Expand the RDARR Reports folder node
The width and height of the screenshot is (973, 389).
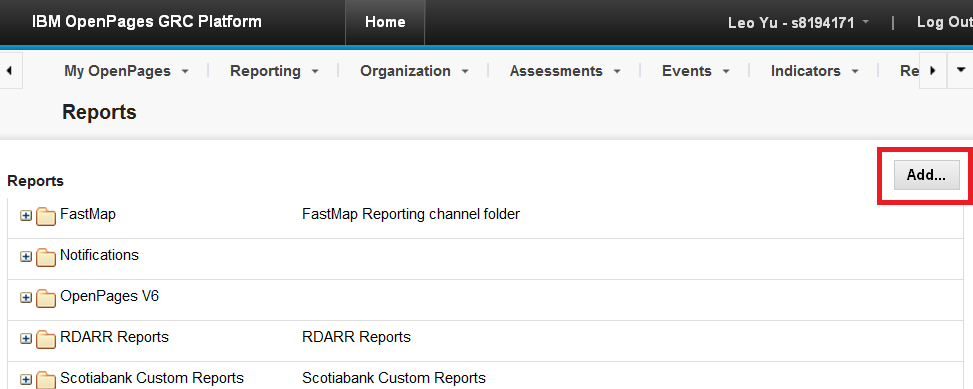26,339
